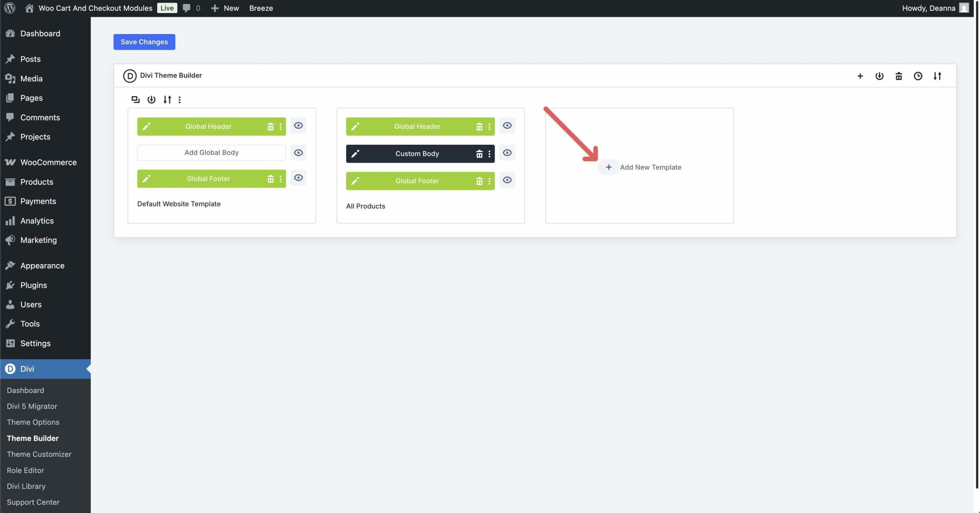980x513 pixels.
Task: Click the Save Changes button
Action: point(144,42)
